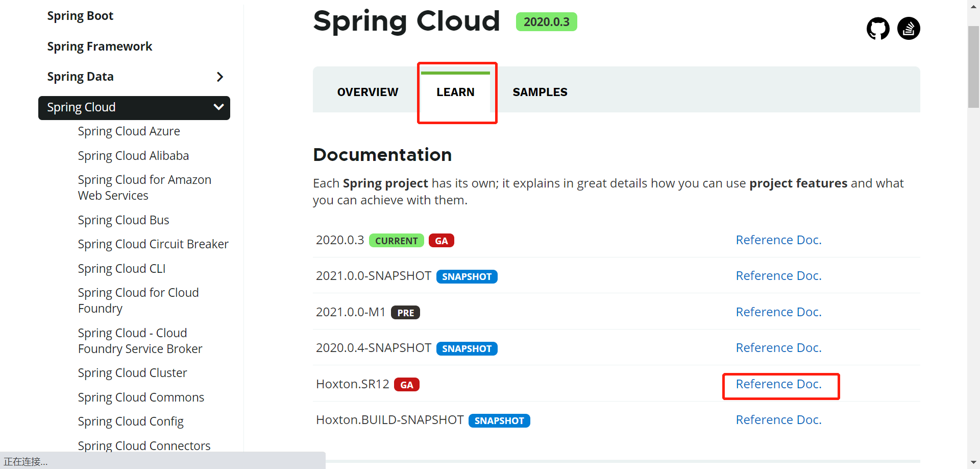Open Spring Cloud - Cloud Foundry Service Broker
This screenshot has height=469, width=980.
point(140,341)
